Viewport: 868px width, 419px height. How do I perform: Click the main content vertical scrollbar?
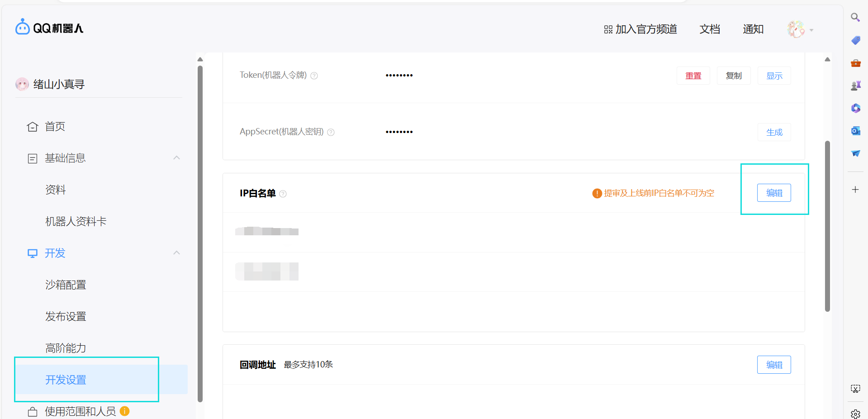pos(827,226)
